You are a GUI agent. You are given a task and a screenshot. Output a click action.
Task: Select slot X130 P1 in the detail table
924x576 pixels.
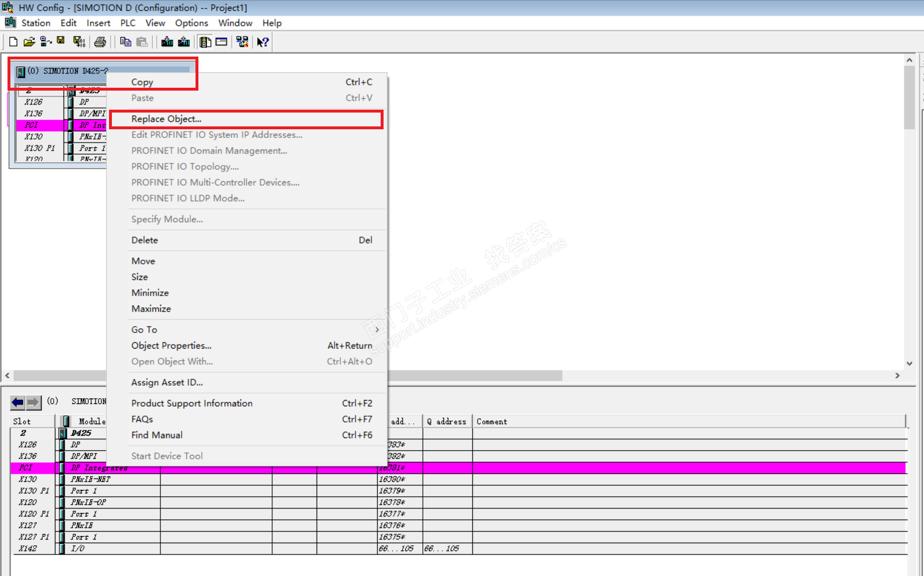coord(33,491)
